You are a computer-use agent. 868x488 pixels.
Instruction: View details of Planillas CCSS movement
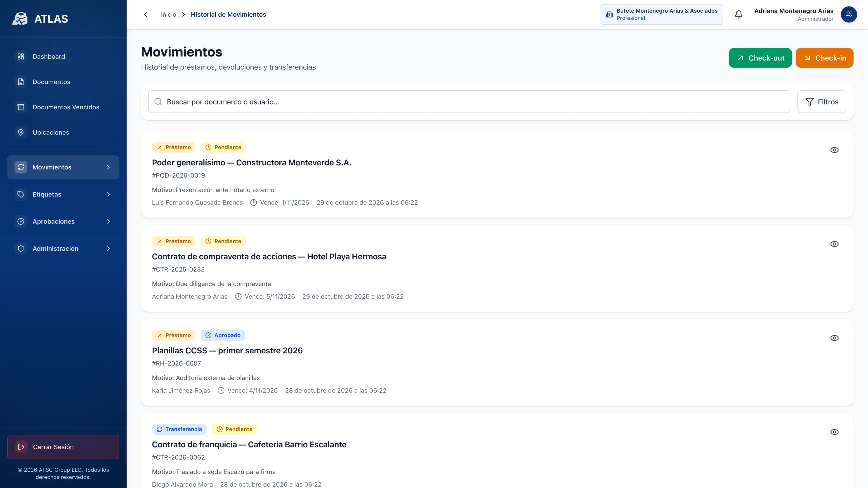click(834, 338)
